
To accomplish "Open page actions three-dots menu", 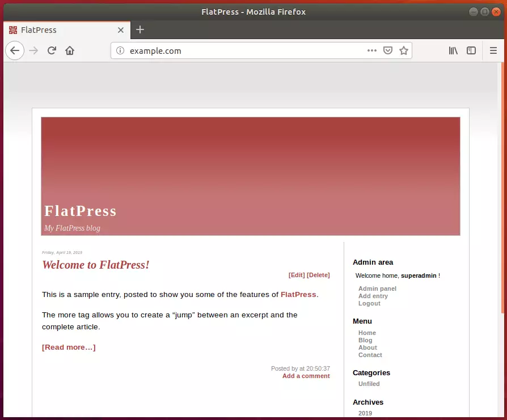I will pos(372,50).
